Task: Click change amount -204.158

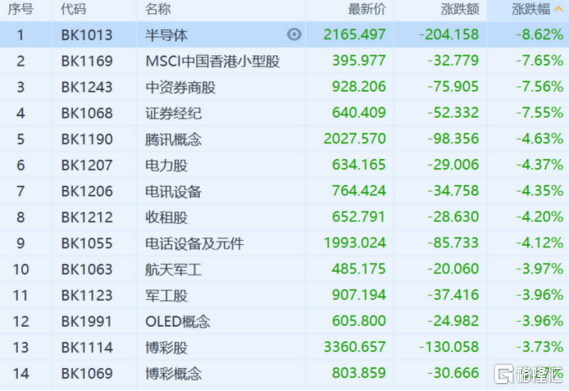Action: [449, 34]
